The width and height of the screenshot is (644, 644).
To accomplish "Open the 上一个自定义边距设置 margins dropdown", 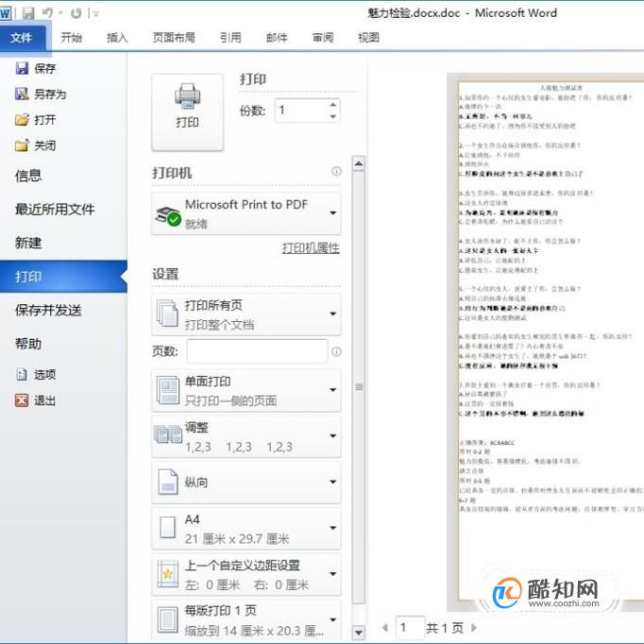I will pyautogui.click(x=246, y=574).
